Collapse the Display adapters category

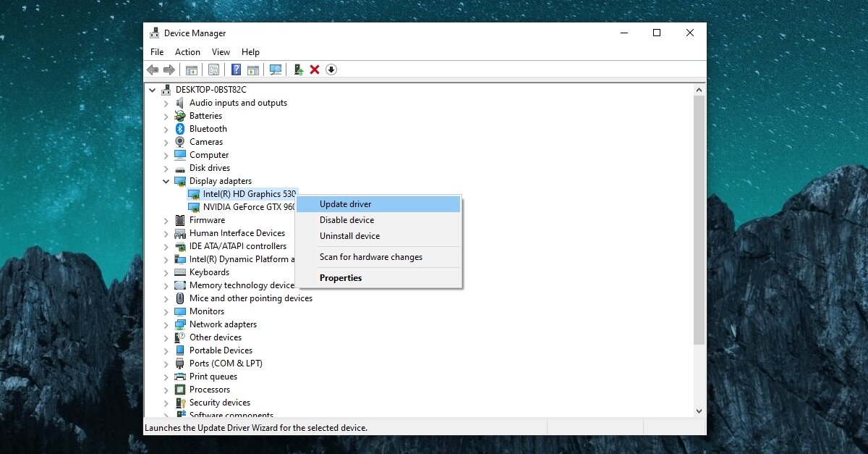click(166, 181)
